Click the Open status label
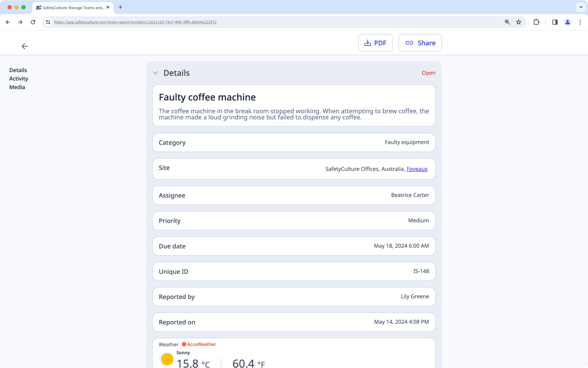Screen dimensions: 588x368 point(428,73)
